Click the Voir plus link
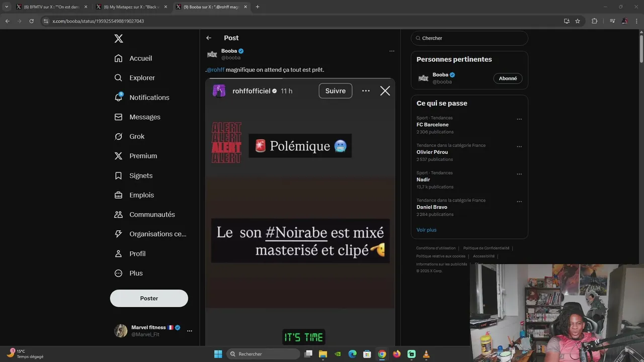This screenshot has width=644, height=362. coord(427,230)
